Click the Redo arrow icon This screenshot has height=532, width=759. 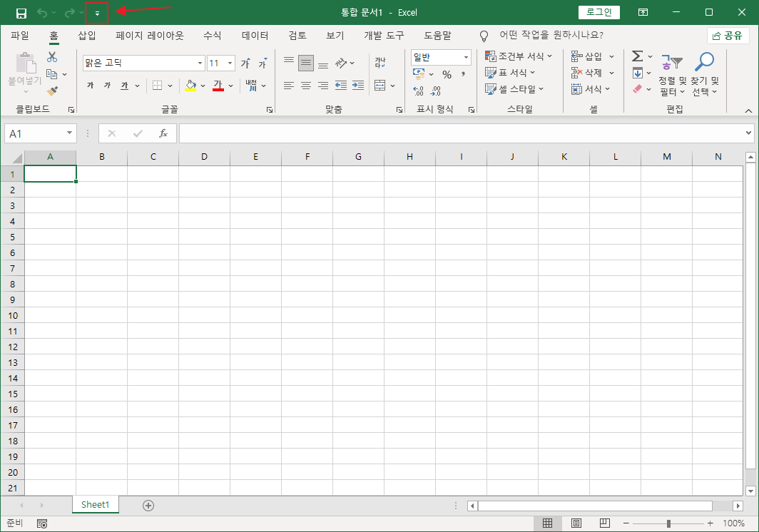(70, 13)
